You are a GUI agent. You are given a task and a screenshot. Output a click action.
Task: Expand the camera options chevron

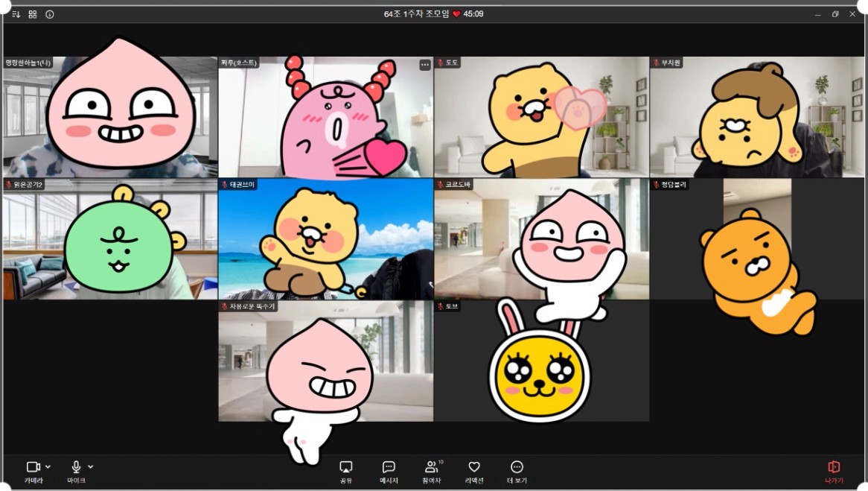click(x=48, y=467)
